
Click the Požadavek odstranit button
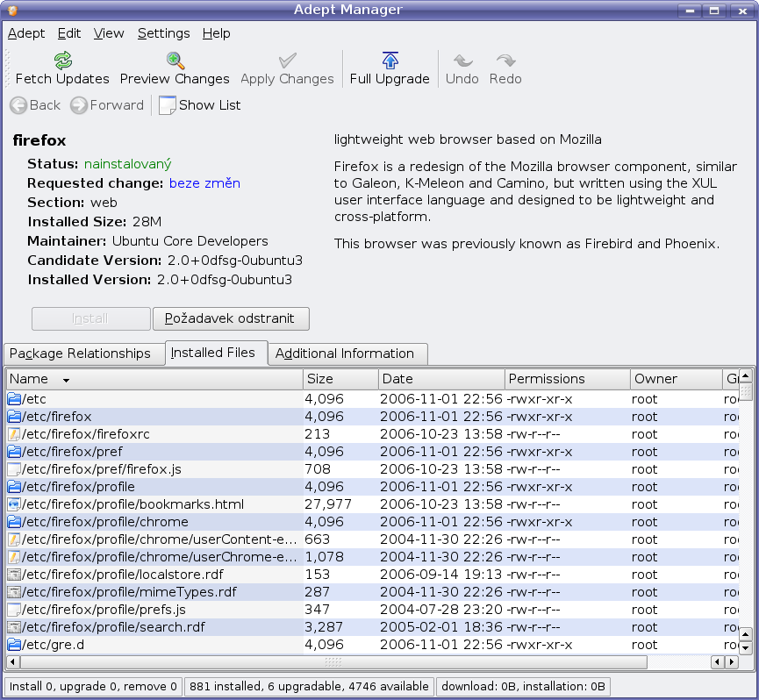tap(231, 318)
